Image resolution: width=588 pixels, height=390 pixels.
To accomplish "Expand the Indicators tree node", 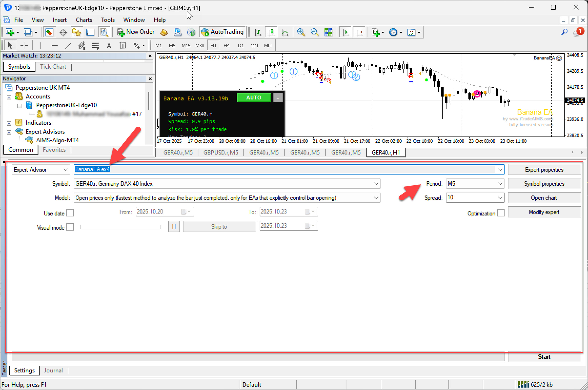I will [9, 123].
